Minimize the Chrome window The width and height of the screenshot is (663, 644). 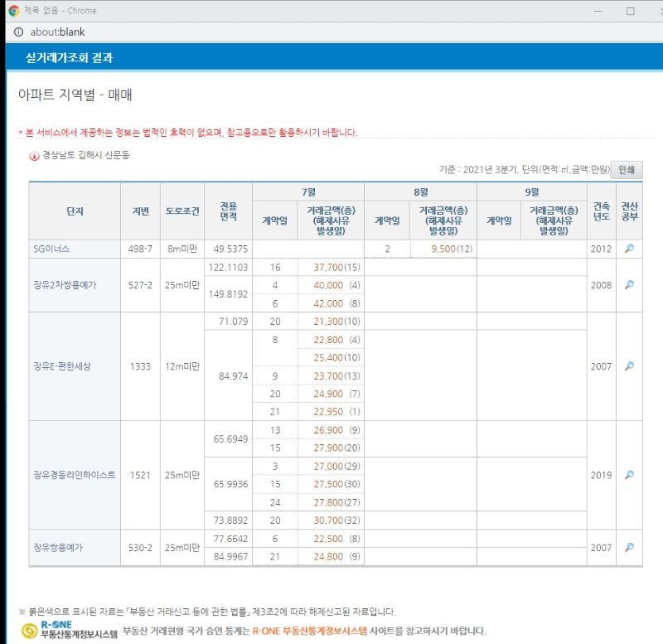coord(598,11)
